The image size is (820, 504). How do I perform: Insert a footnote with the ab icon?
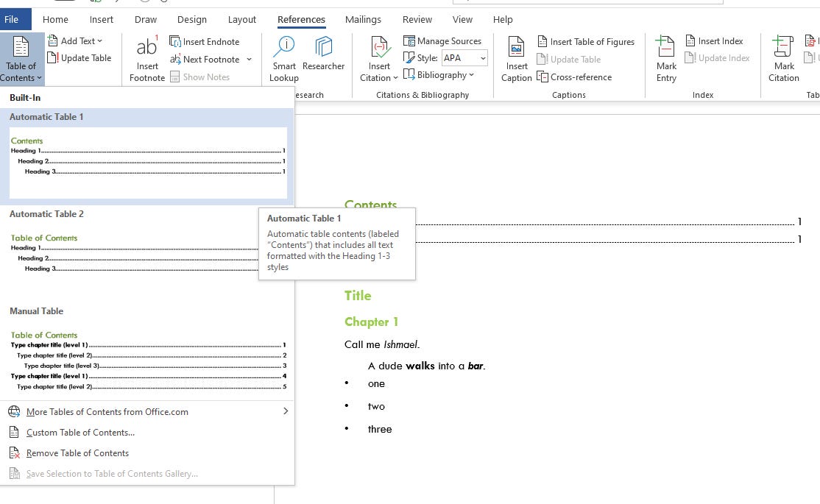(x=147, y=46)
